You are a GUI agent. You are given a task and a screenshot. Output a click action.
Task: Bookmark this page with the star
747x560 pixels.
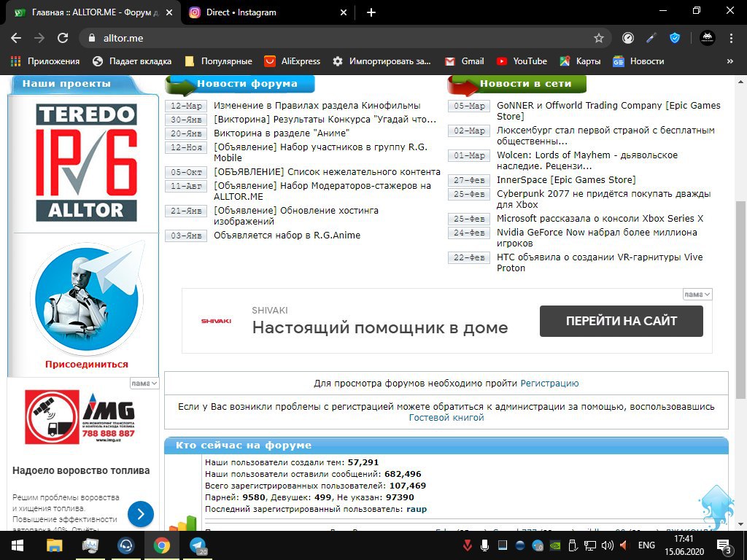pyautogui.click(x=599, y=38)
